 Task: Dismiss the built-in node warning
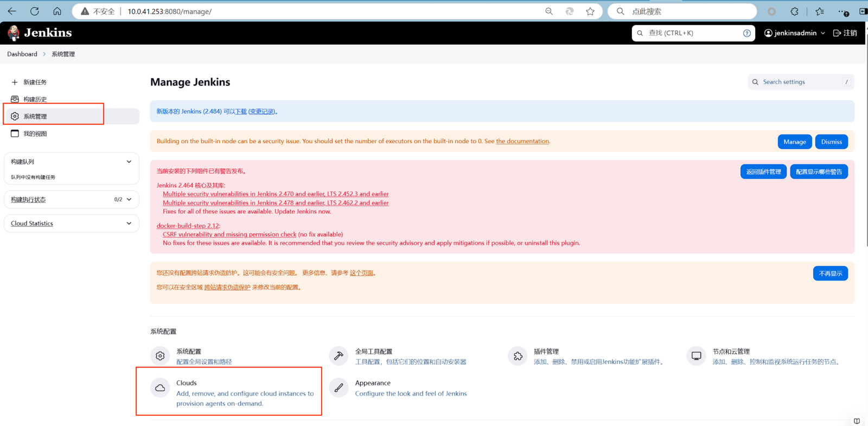coord(831,142)
